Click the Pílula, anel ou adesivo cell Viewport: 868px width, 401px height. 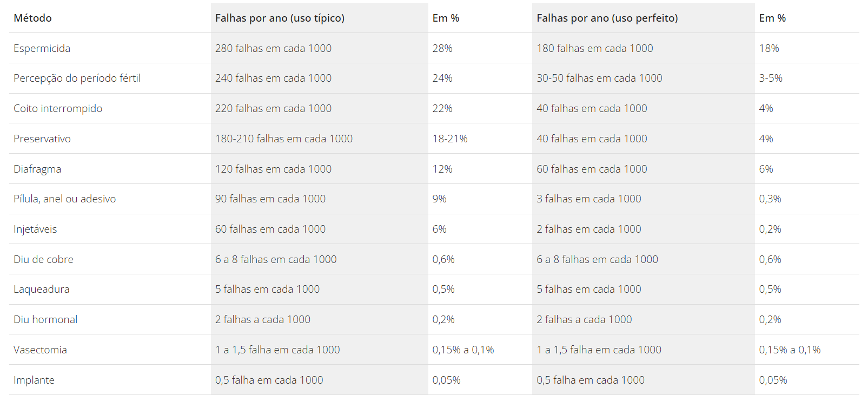[x=65, y=199]
